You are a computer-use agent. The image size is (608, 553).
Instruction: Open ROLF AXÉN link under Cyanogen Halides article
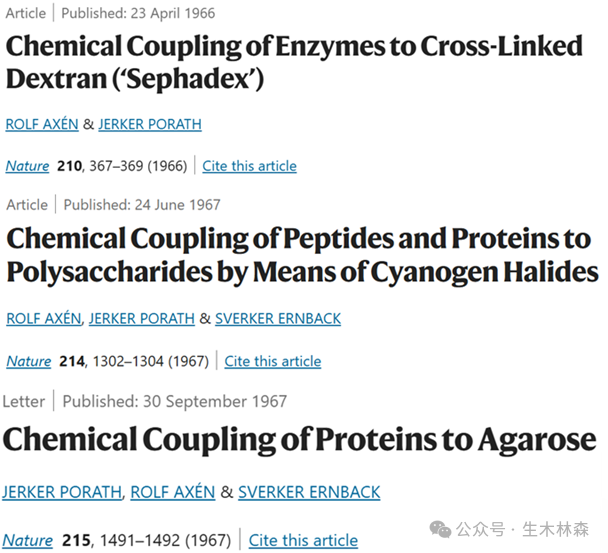pos(44,318)
